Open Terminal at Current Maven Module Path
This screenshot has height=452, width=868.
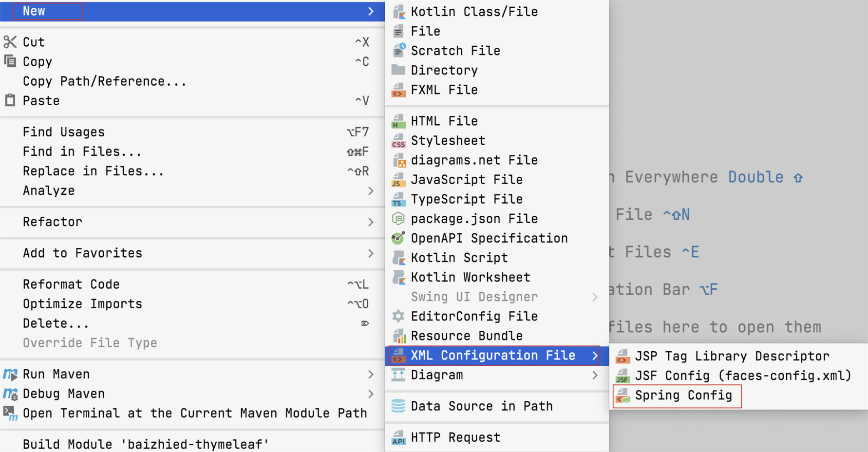pyautogui.click(x=195, y=413)
